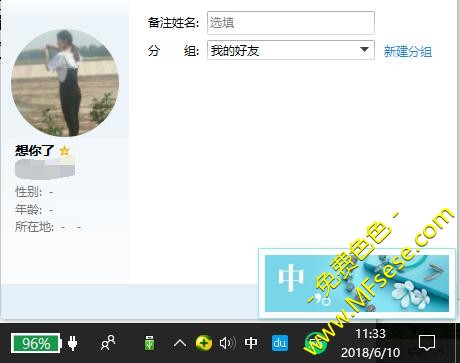460x363 pixels.
Task: Toggle the 中 input language indicator
Action: [x=251, y=343]
